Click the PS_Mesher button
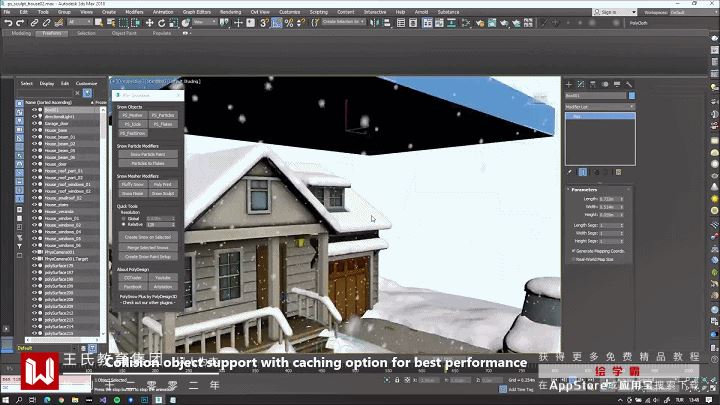The height and width of the screenshot is (405, 720). (x=133, y=115)
